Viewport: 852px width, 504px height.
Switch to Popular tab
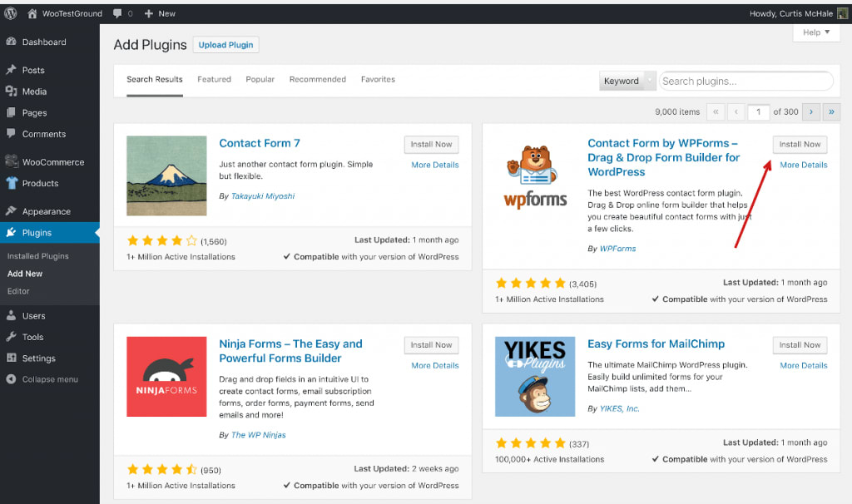point(260,79)
